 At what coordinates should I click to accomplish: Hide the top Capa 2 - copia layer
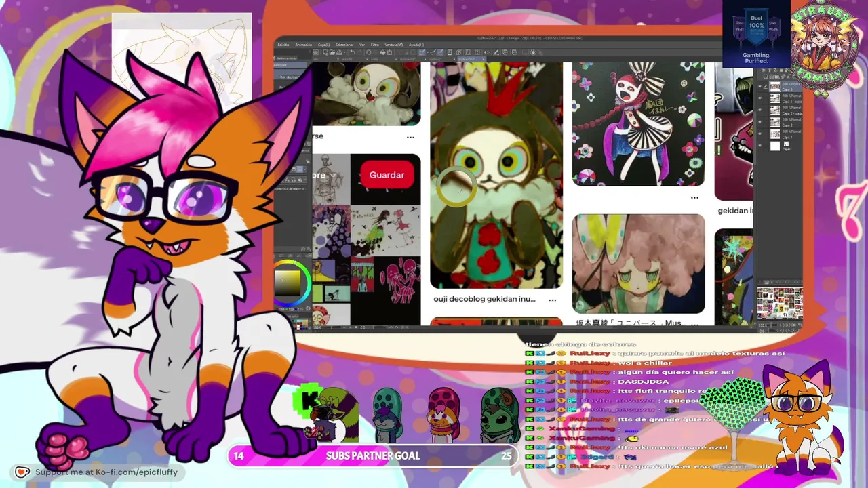click(x=759, y=99)
